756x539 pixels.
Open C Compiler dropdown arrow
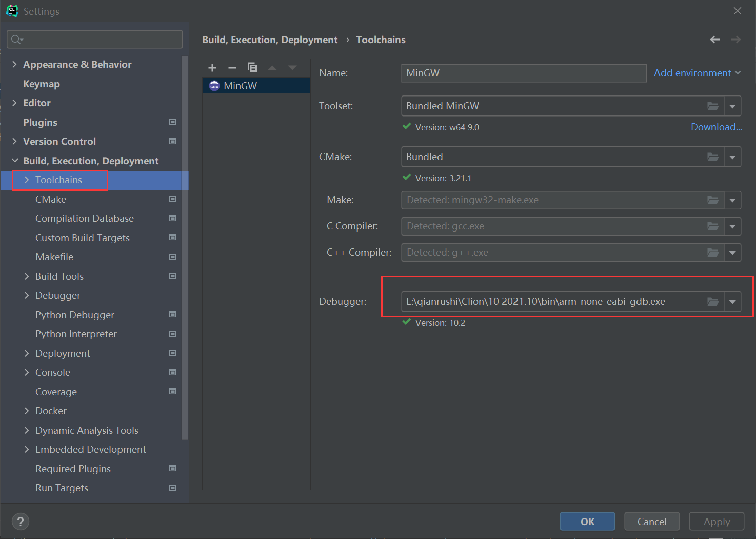(x=732, y=226)
